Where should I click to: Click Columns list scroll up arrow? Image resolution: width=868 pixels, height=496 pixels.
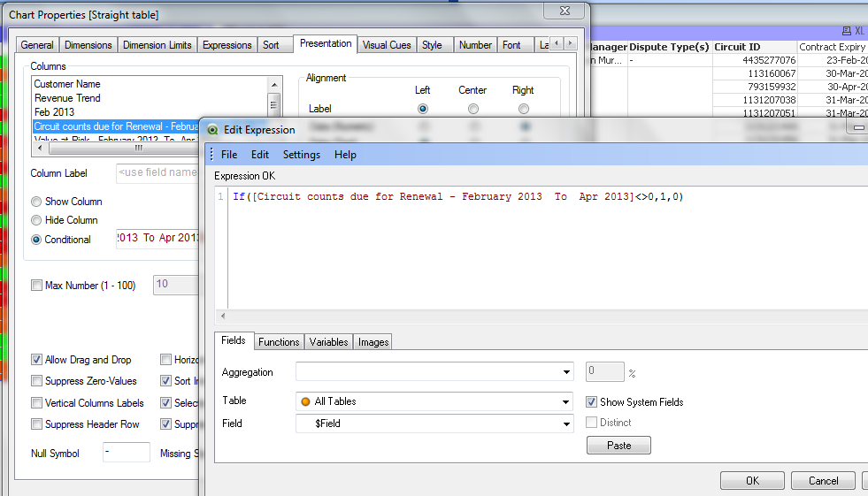[274, 85]
